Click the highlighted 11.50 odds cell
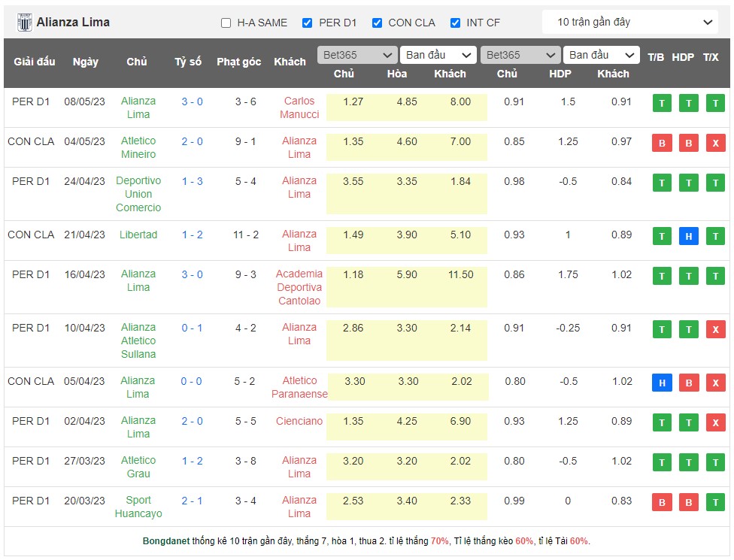Screen dimensions: 734x560 pyautogui.click(x=460, y=274)
